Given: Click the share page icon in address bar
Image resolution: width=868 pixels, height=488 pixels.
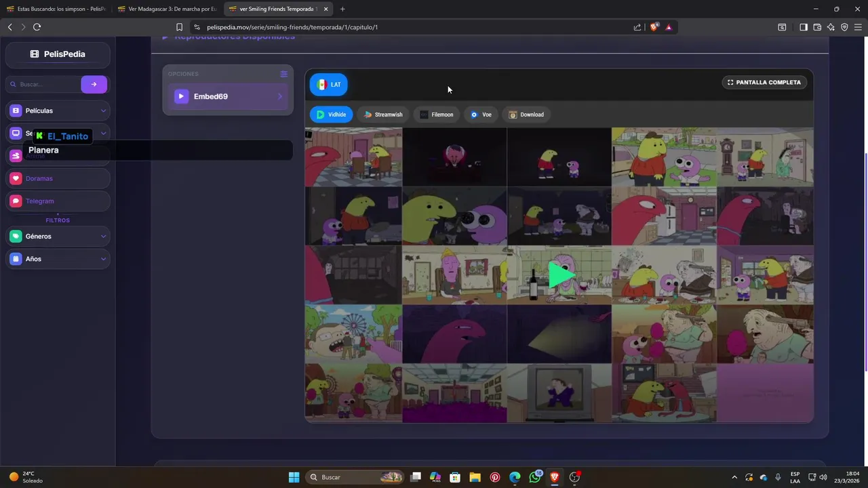Looking at the screenshot, I should (637, 27).
